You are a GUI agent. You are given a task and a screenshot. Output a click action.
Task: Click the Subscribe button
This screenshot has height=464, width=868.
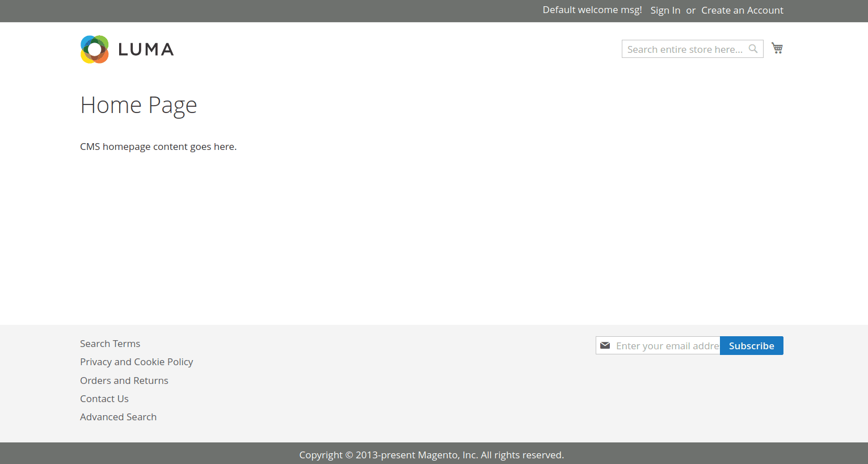752,345
